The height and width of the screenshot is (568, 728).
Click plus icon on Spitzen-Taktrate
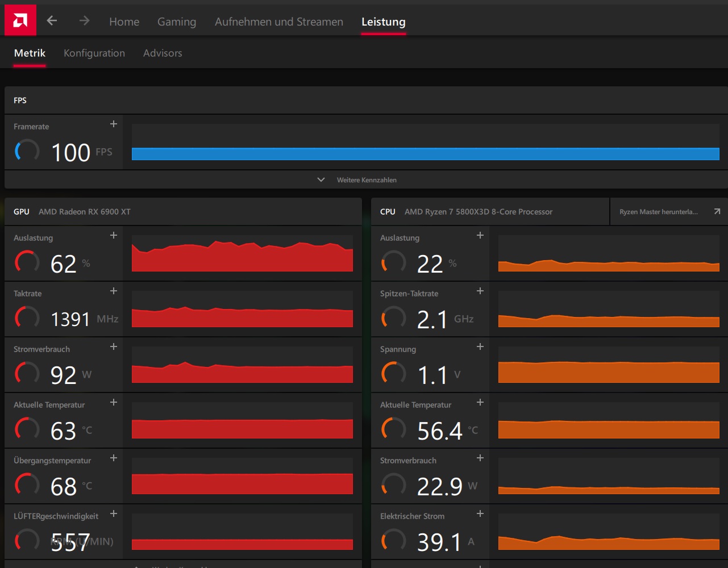[480, 291]
